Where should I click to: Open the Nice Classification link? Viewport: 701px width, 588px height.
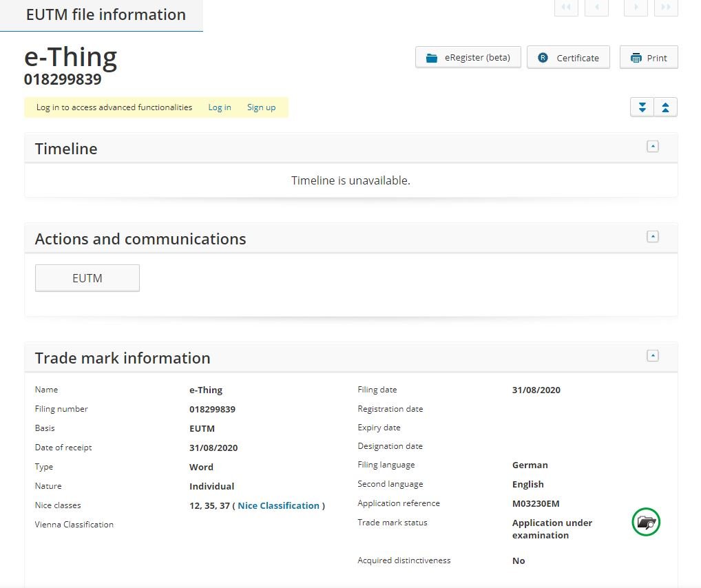(278, 505)
